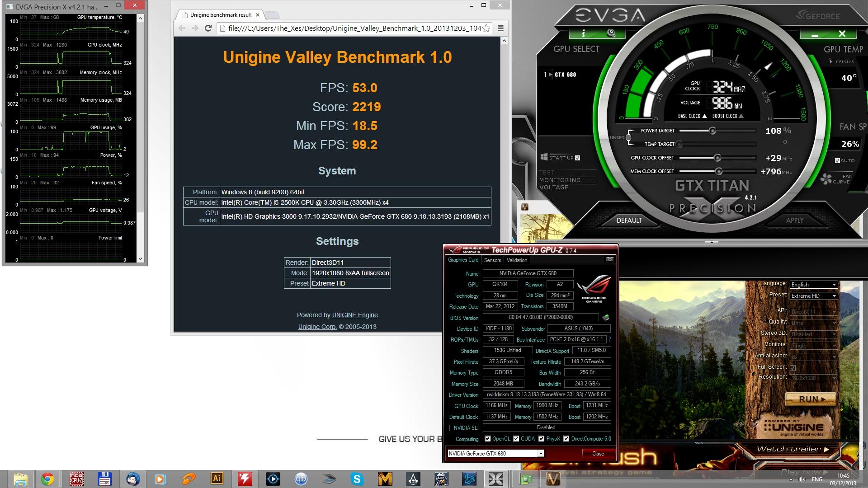Open the Stereo 3D dropdown
The width and height of the screenshot is (868, 488).
[814, 334]
